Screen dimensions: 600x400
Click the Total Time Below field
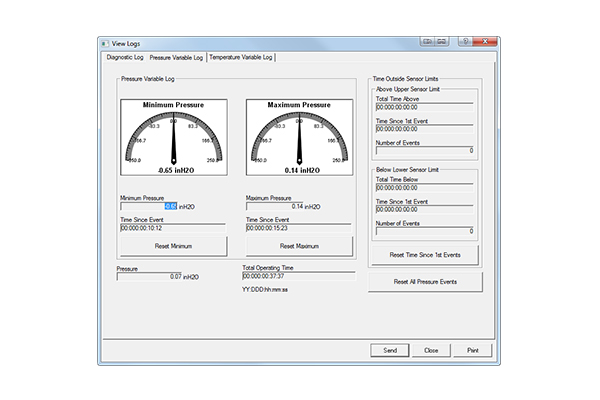(x=424, y=185)
